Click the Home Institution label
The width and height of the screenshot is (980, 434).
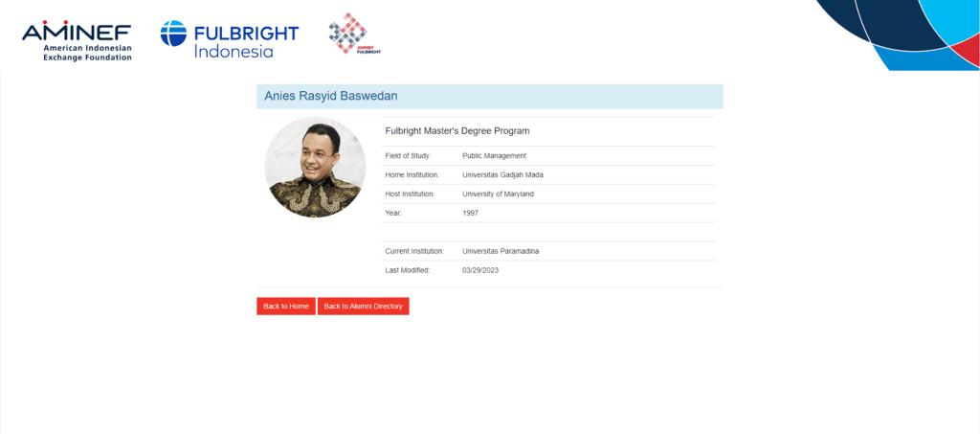pos(412,174)
